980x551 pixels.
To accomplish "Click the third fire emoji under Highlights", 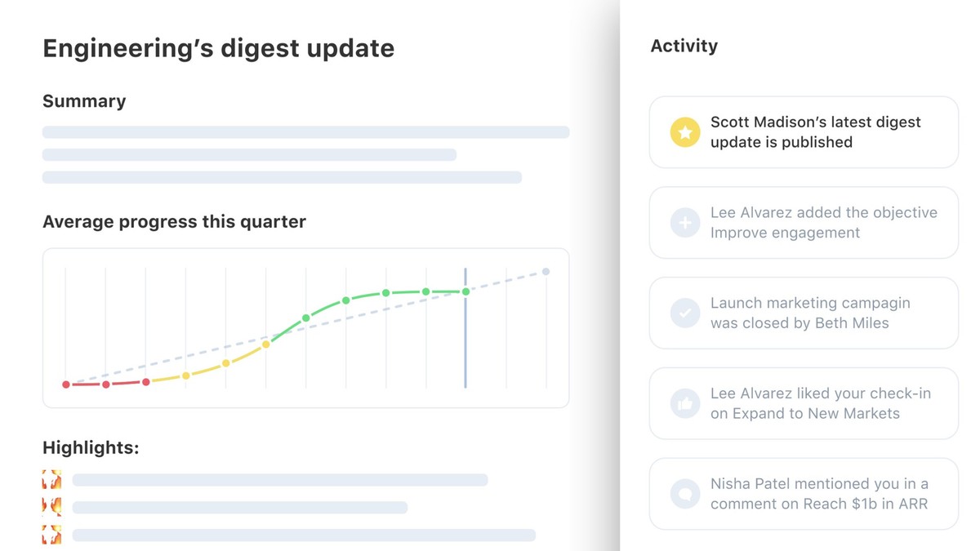I will point(52,535).
